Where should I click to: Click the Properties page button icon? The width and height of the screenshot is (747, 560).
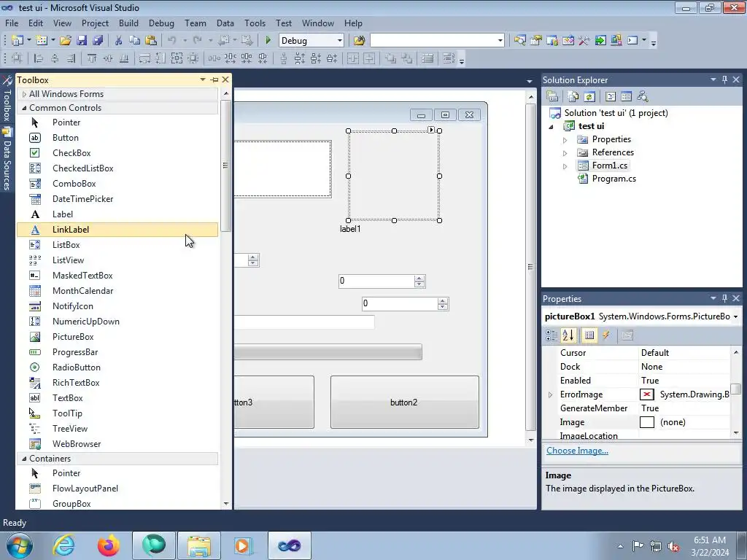(x=627, y=335)
